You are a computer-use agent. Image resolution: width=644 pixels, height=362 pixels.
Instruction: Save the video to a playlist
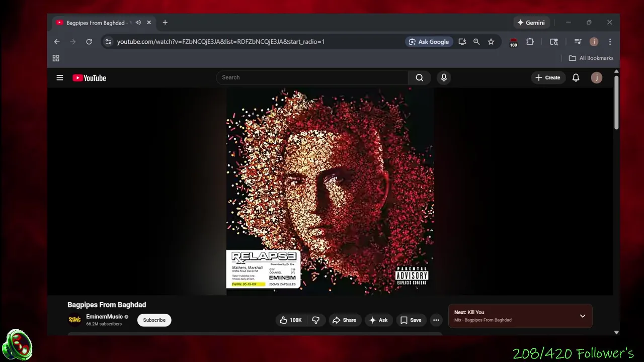pyautogui.click(x=411, y=320)
